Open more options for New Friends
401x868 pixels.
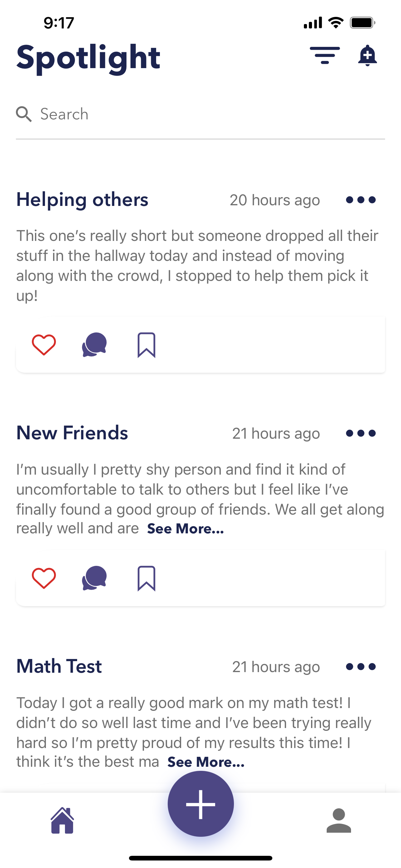(361, 433)
